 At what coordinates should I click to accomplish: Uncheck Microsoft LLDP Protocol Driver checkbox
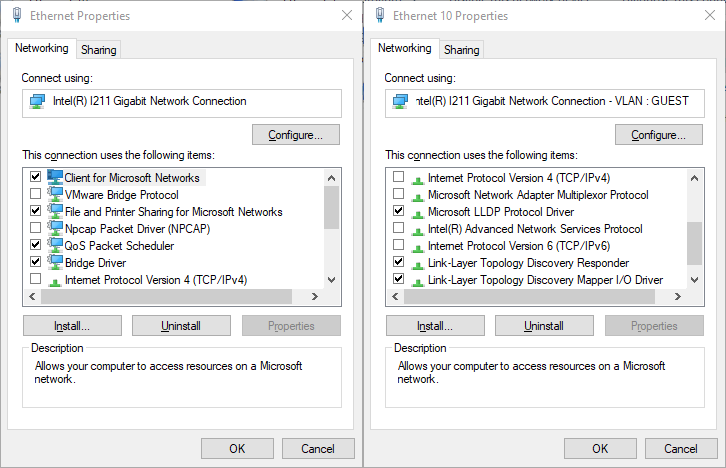(x=398, y=211)
